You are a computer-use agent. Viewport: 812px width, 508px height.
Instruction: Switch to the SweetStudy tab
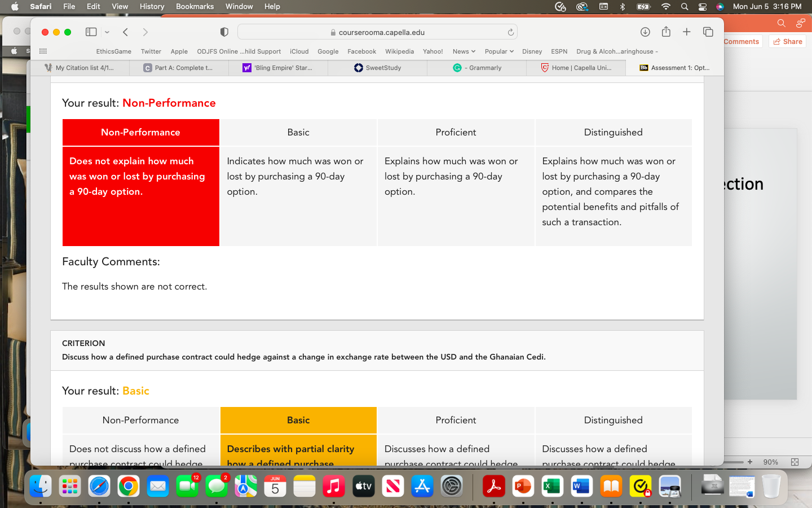click(x=378, y=68)
